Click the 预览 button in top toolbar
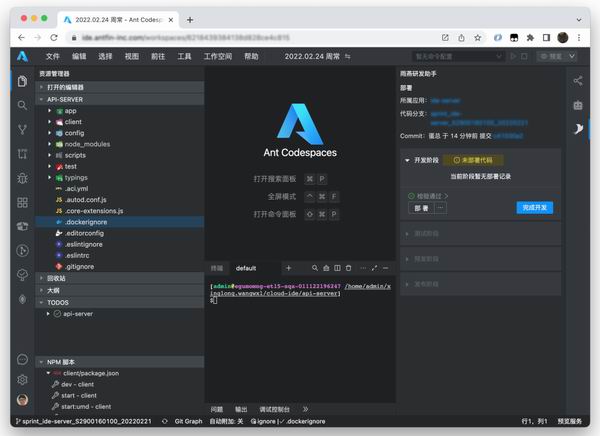The width and height of the screenshot is (600, 436). point(551,56)
